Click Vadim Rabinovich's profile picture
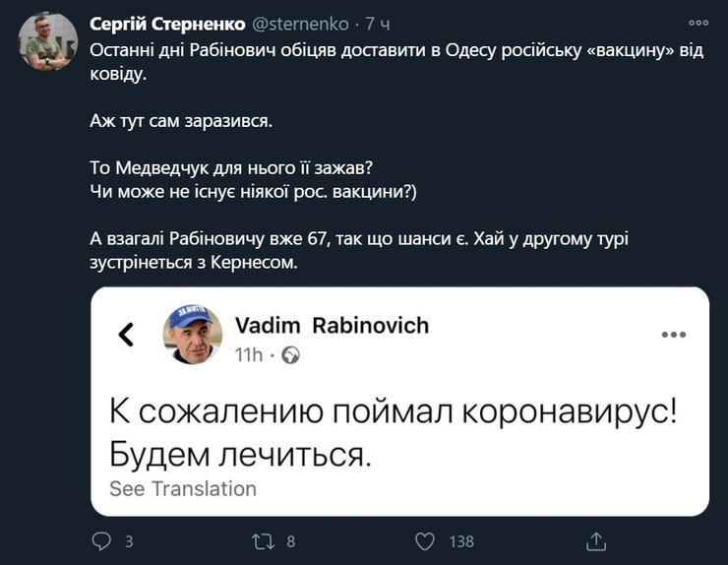Screen dimensions: 728x565 (192, 335)
